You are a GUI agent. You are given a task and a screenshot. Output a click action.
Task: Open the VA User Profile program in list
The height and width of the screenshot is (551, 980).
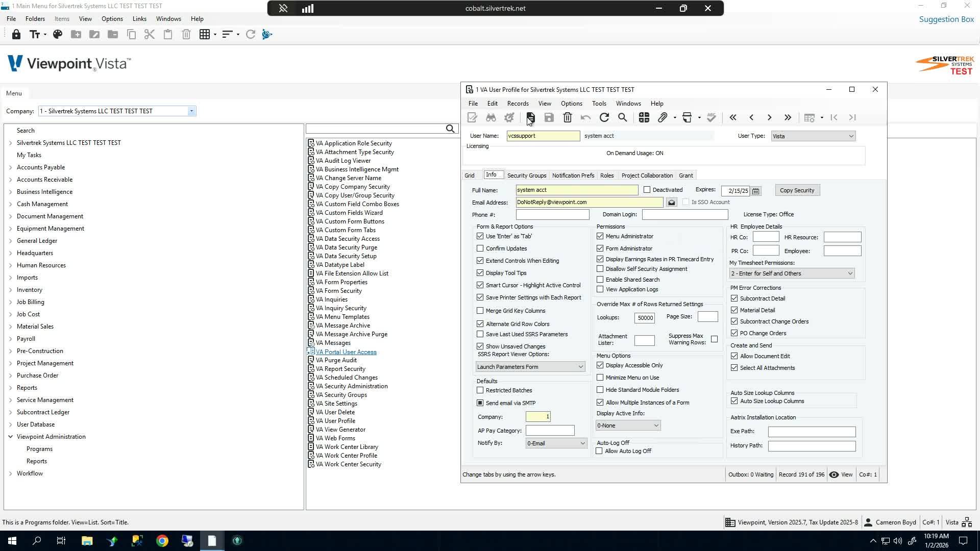(x=336, y=421)
